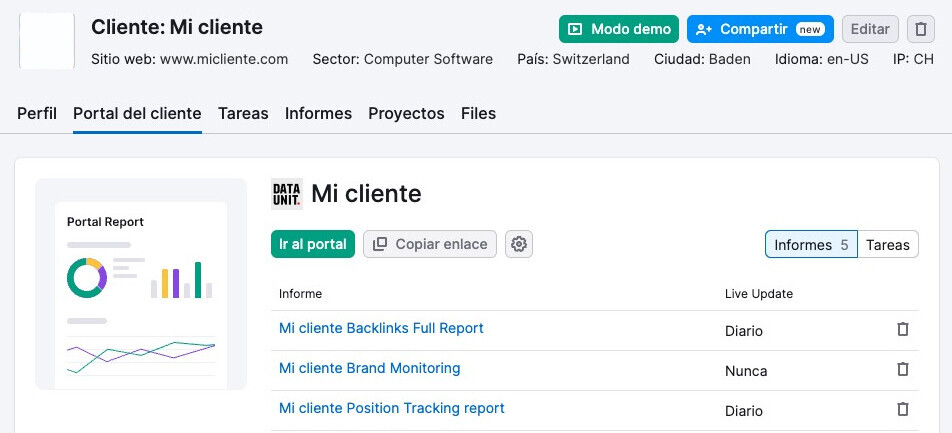Open Mi cliente Backlinks Full Report
Screen dimensions: 952x433
381,329
